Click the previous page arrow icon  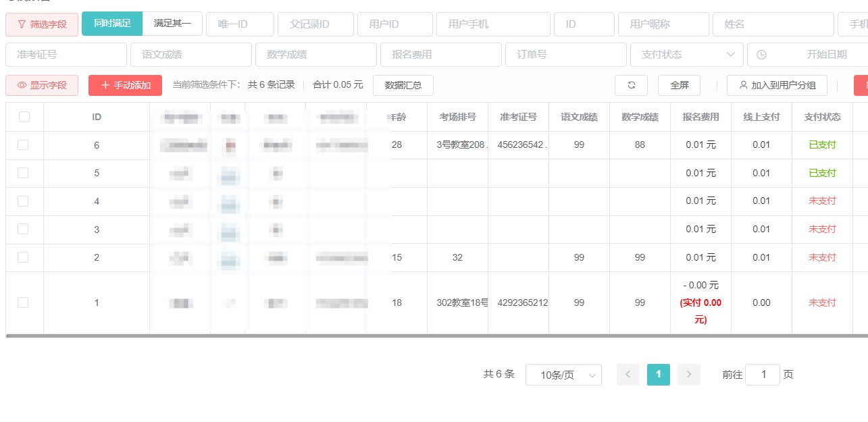(628, 374)
